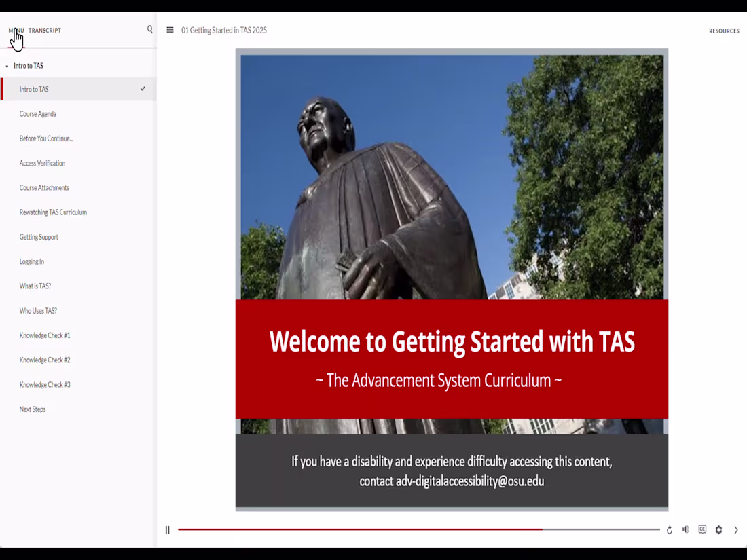
Task: Open Rewatching TAS Curriculum slide
Action: click(54, 212)
